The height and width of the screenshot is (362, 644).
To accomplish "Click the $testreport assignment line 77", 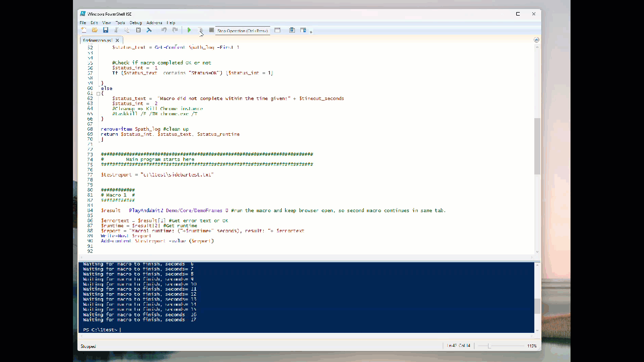I will (x=157, y=174).
